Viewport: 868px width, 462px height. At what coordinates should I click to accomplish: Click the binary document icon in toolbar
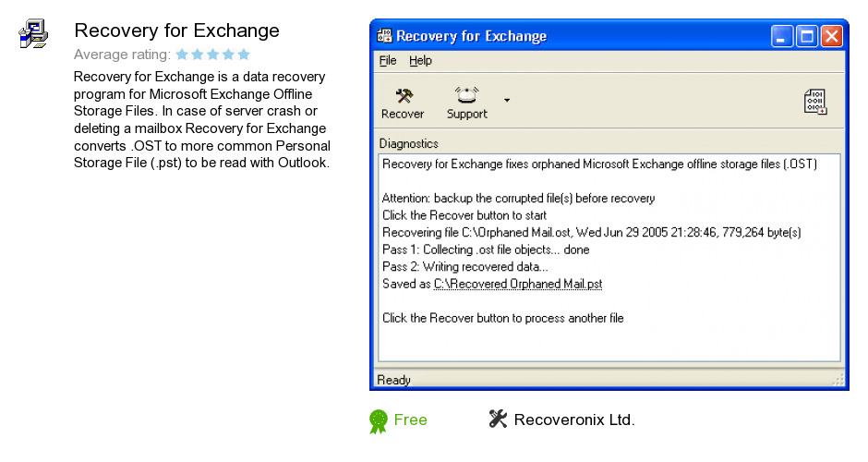pyautogui.click(x=815, y=102)
